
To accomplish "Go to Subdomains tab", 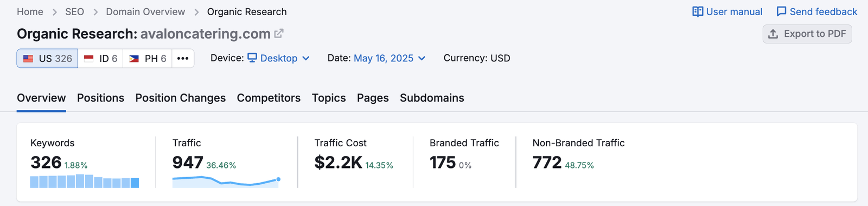I will pyautogui.click(x=432, y=98).
